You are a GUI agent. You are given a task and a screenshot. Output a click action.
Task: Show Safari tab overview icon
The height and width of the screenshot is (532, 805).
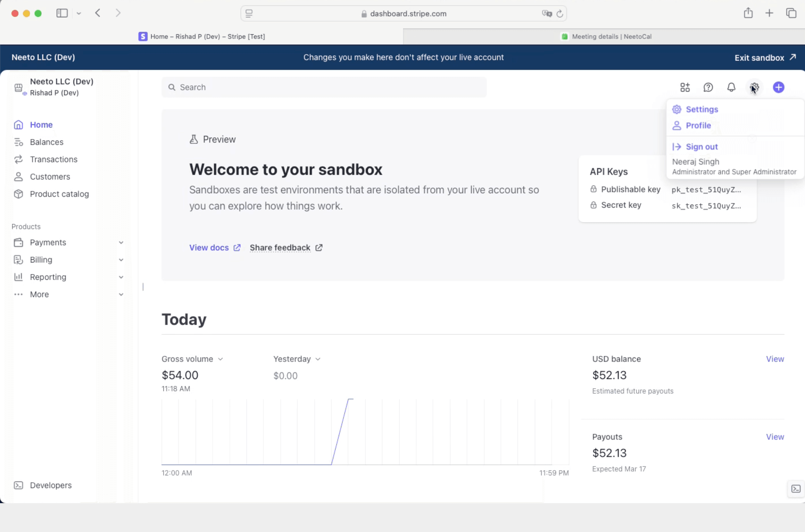791,13
